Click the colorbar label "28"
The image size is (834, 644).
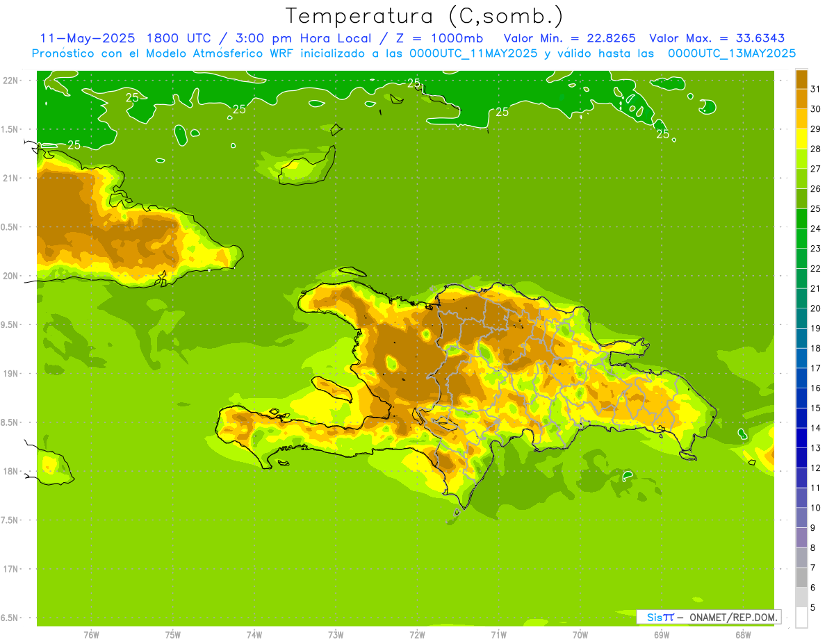(x=817, y=149)
